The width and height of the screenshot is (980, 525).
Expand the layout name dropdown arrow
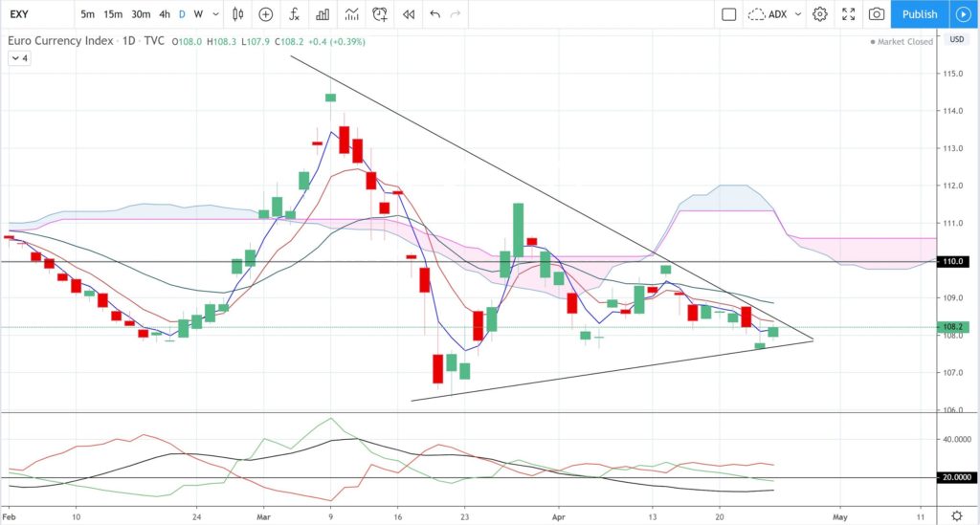[798, 13]
